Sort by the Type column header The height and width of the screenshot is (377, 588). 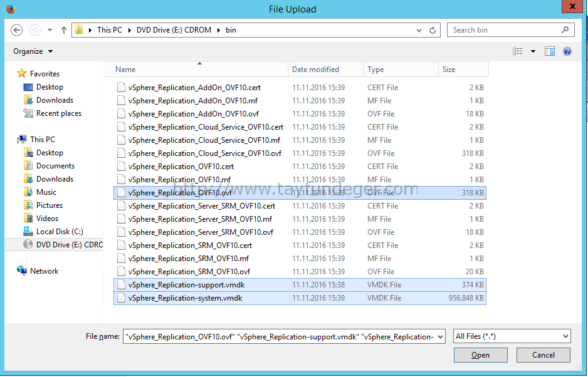pyautogui.click(x=401, y=70)
